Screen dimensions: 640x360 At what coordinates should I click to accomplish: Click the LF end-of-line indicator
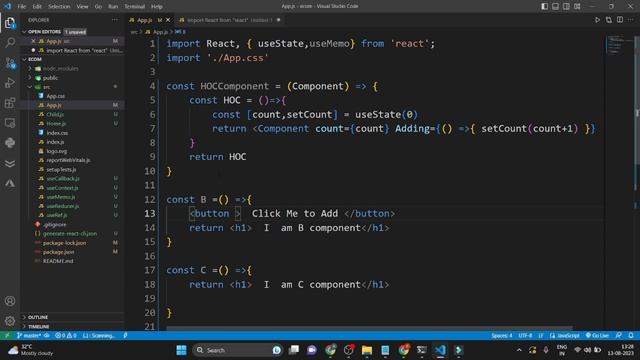tap(541, 336)
